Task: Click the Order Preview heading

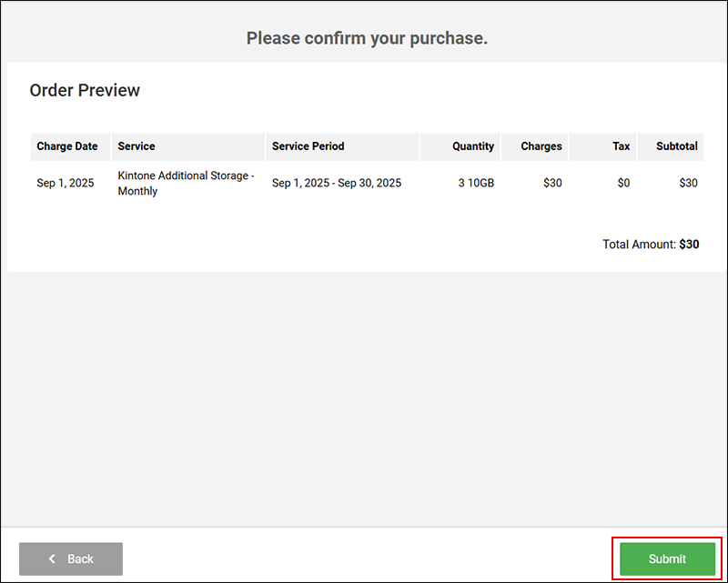Action: (85, 91)
